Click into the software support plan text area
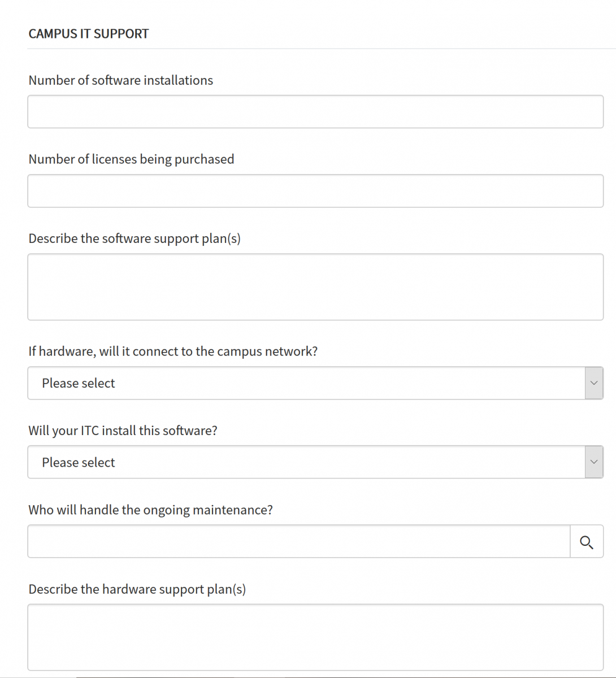The image size is (616, 678). pyautogui.click(x=315, y=287)
